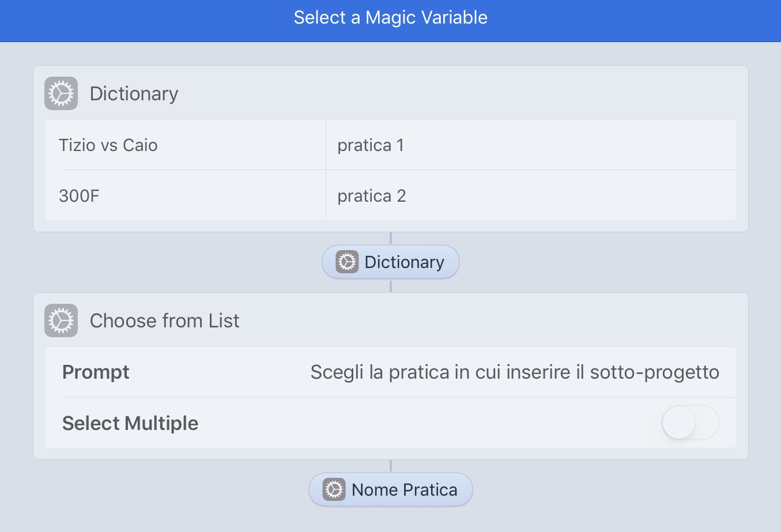
Task: Select the Dictionary magic variable
Action: point(391,262)
